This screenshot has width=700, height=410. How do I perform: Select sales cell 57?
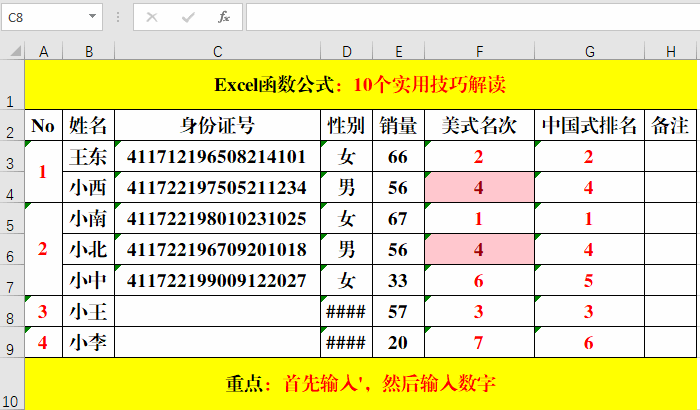click(x=399, y=311)
